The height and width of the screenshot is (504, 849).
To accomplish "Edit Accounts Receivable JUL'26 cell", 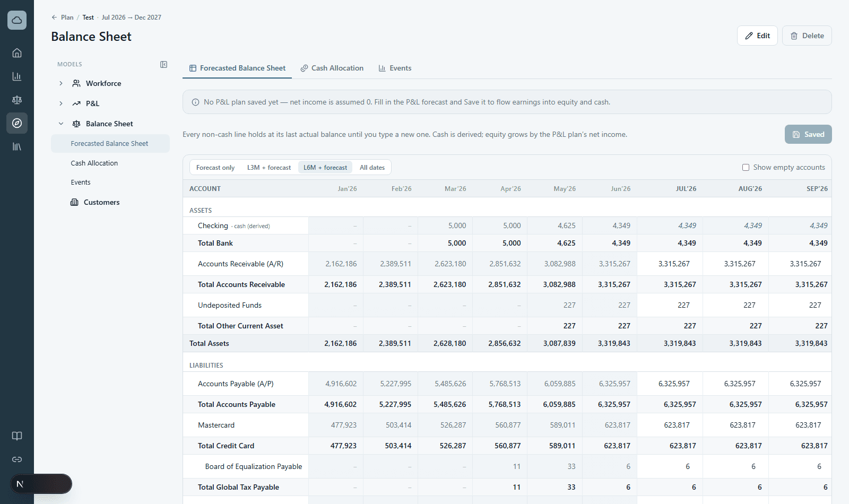I will [x=670, y=264].
